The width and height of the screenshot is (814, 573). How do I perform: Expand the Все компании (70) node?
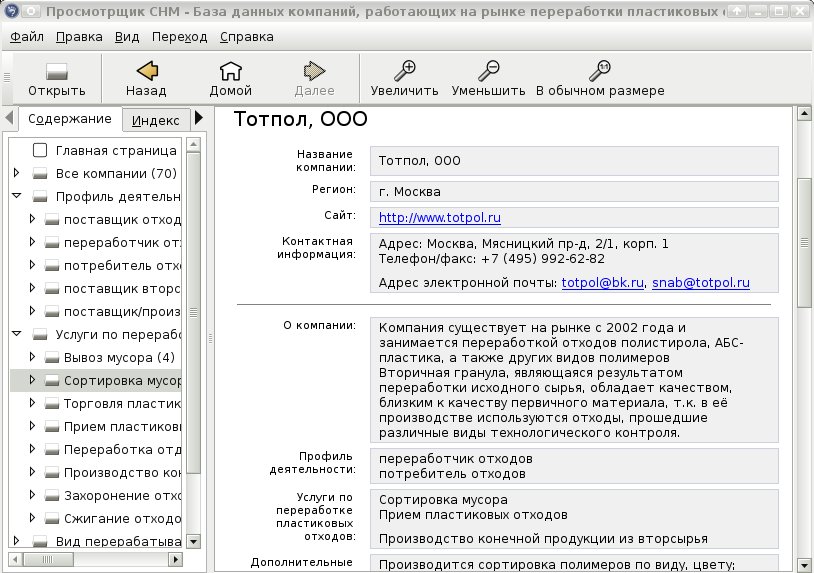[x=17, y=173]
